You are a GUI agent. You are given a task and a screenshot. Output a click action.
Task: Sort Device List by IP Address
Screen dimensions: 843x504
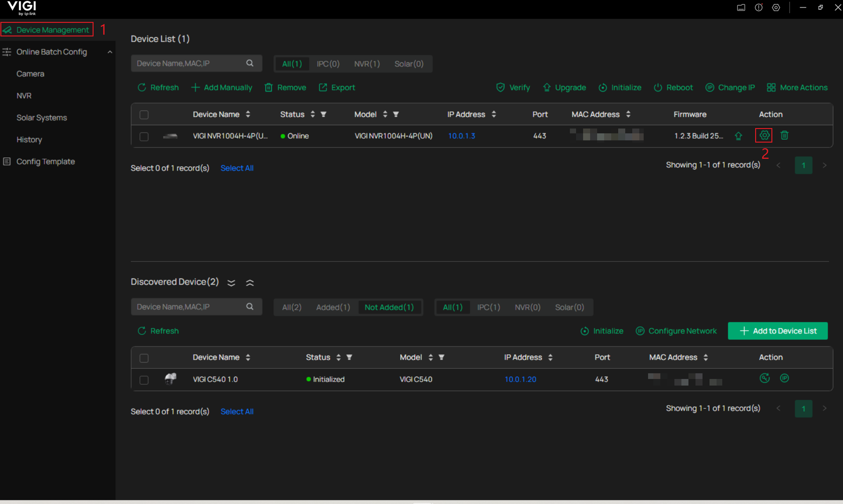tap(494, 115)
